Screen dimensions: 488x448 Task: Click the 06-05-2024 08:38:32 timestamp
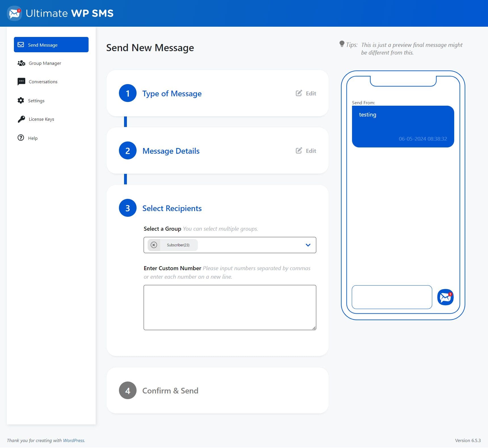click(423, 139)
